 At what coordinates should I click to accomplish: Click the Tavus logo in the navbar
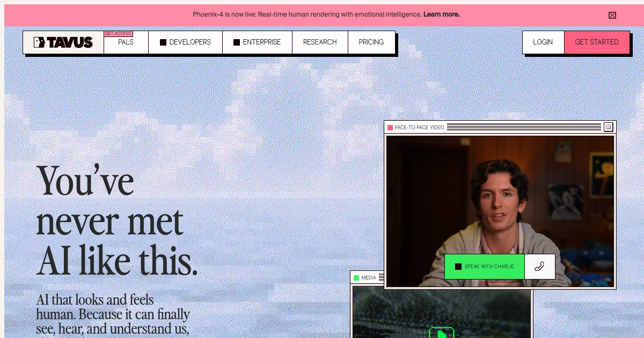[x=63, y=42]
